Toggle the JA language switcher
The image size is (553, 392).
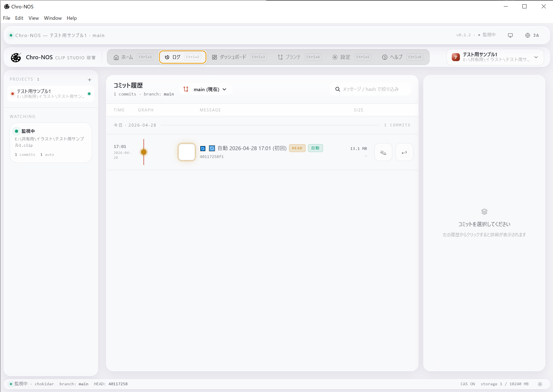click(x=532, y=35)
